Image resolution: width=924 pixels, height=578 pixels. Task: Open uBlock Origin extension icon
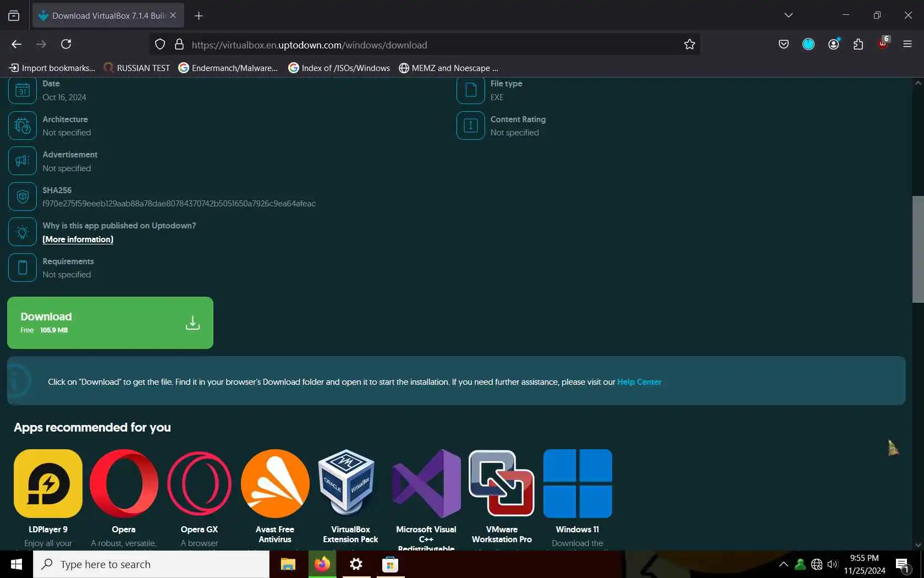(883, 43)
